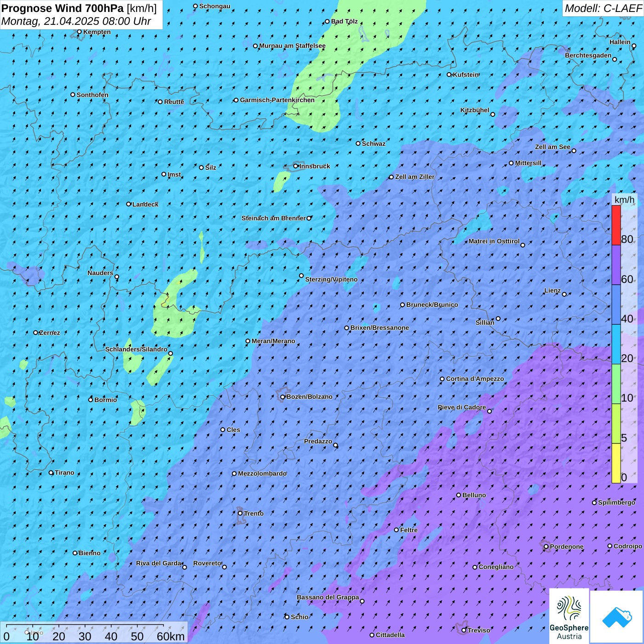Choose the yellow 0–5 km/h legend color
This screenshot has height=644, width=644.
pyautogui.click(x=616, y=463)
